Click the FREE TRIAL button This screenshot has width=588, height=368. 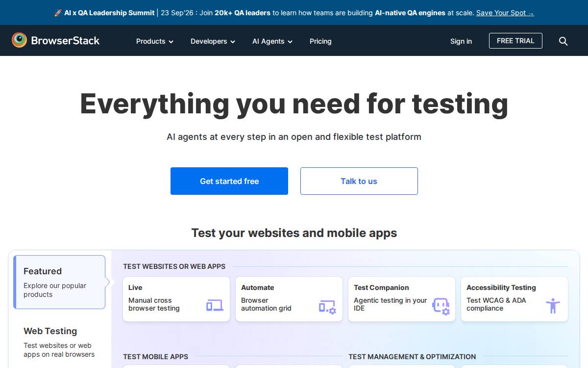[515, 41]
